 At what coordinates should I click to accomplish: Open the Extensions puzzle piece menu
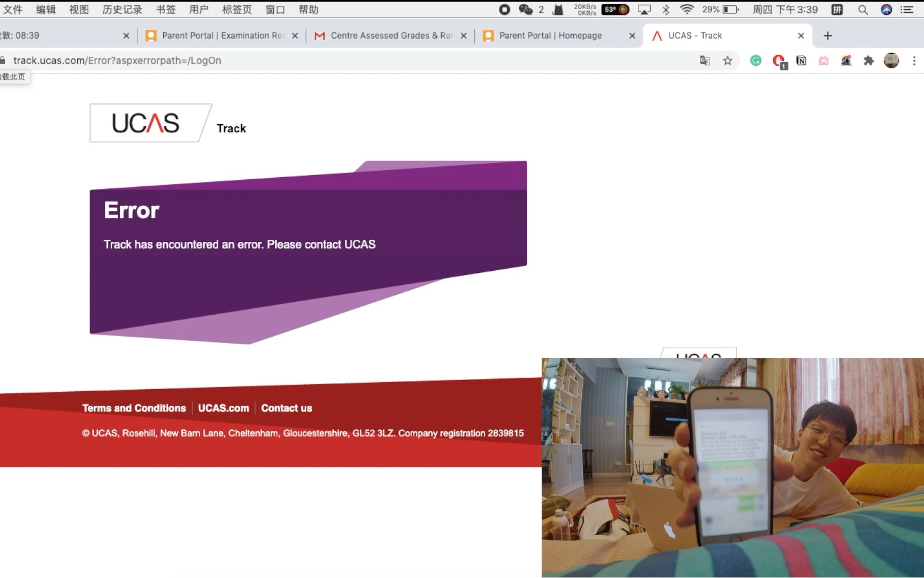868,60
